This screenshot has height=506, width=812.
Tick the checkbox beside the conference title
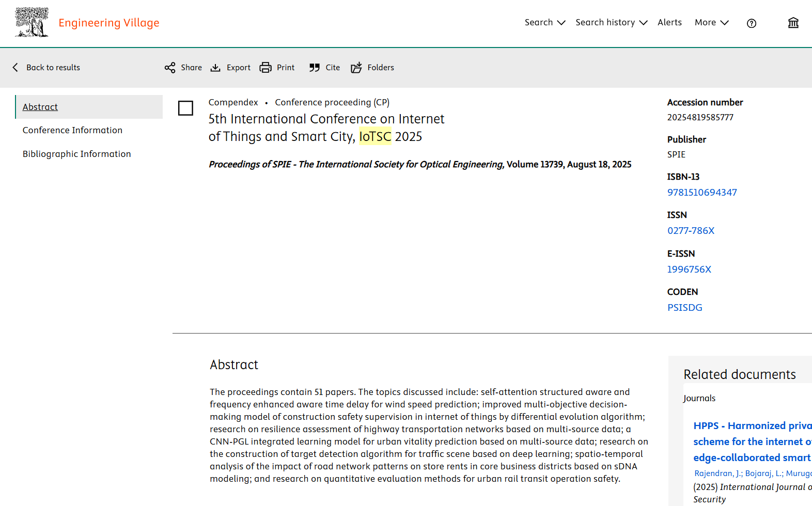click(x=185, y=108)
